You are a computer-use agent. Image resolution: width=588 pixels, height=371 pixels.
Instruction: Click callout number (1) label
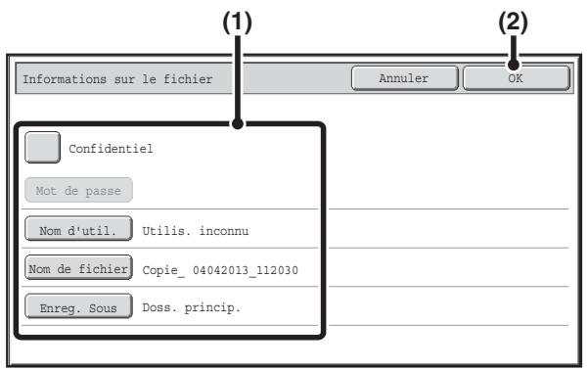[x=238, y=22]
